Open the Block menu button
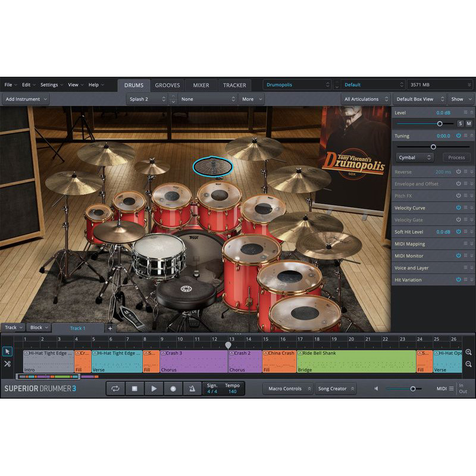Screen dimensions: 476x476 pos(39,327)
